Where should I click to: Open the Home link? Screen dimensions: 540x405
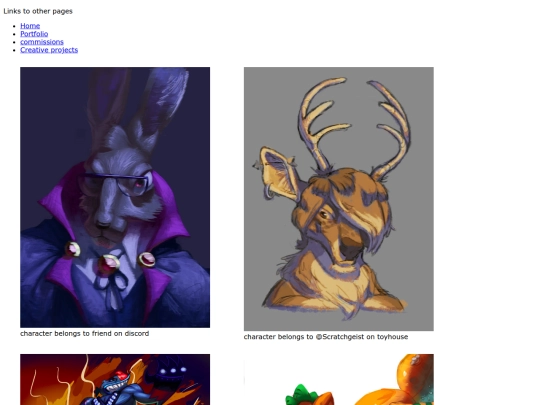(30, 26)
